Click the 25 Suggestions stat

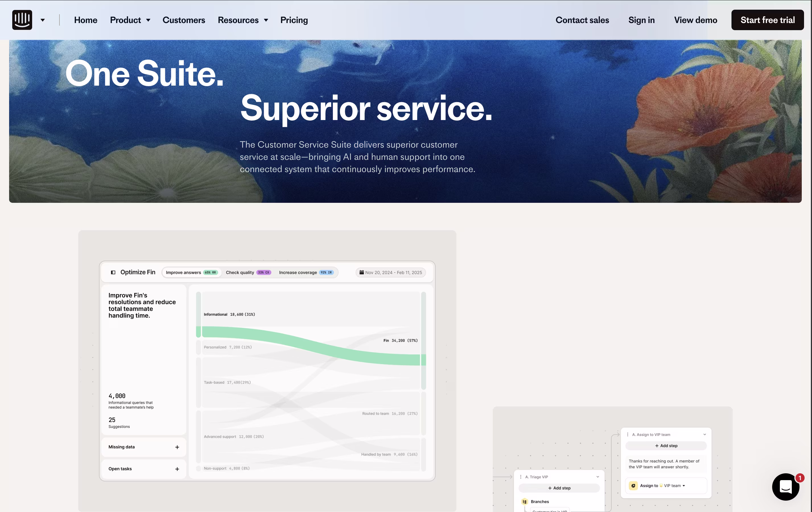119,423
